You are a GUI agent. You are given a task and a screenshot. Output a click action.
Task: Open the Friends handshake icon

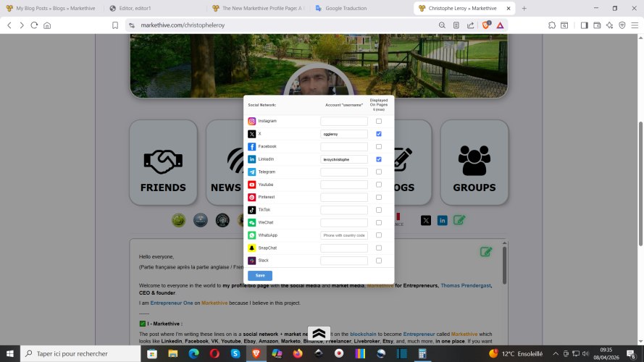[163, 161]
